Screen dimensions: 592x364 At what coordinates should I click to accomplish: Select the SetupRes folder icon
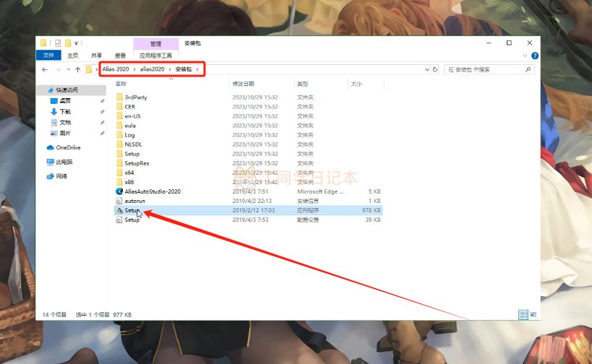[119, 163]
